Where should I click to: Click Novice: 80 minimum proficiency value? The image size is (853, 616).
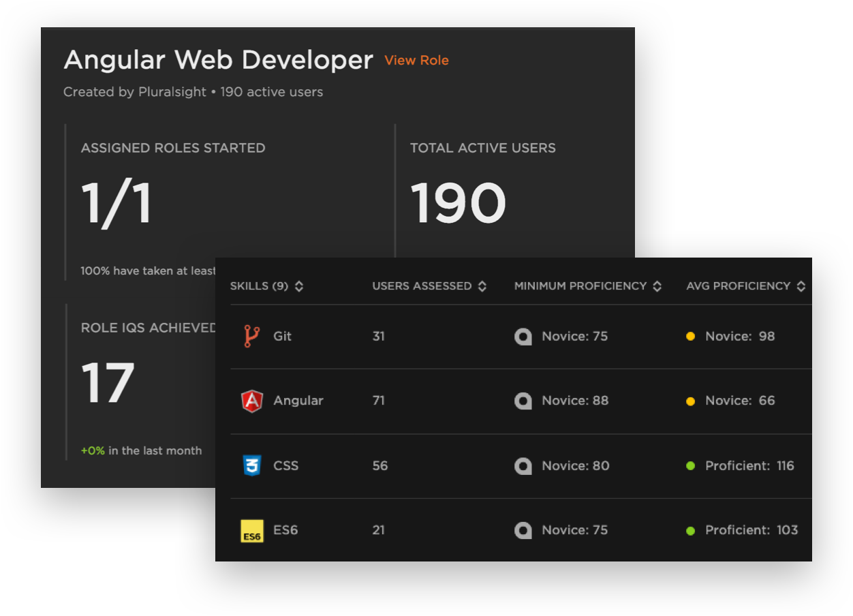tap(575, 466)
